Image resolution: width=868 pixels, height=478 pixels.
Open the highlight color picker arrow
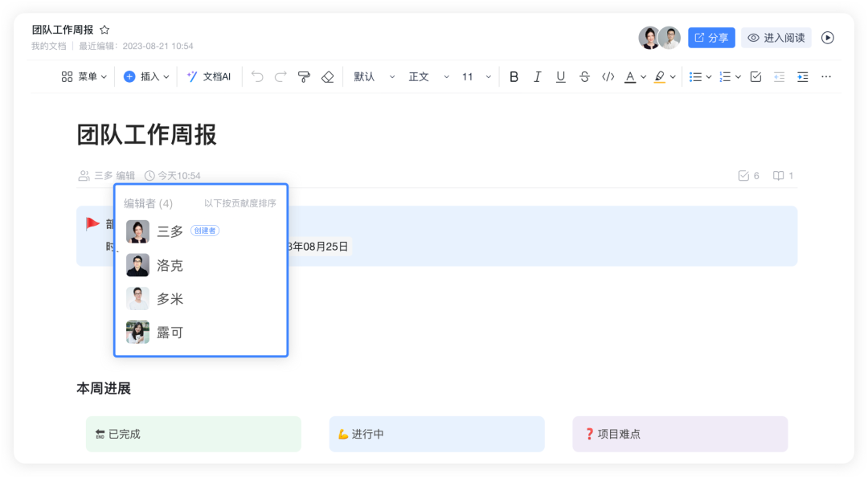point(673,77)
